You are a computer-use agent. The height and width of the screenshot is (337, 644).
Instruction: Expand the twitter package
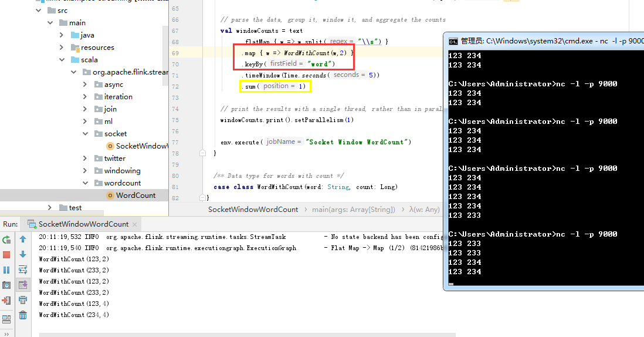tap(85, 159)
